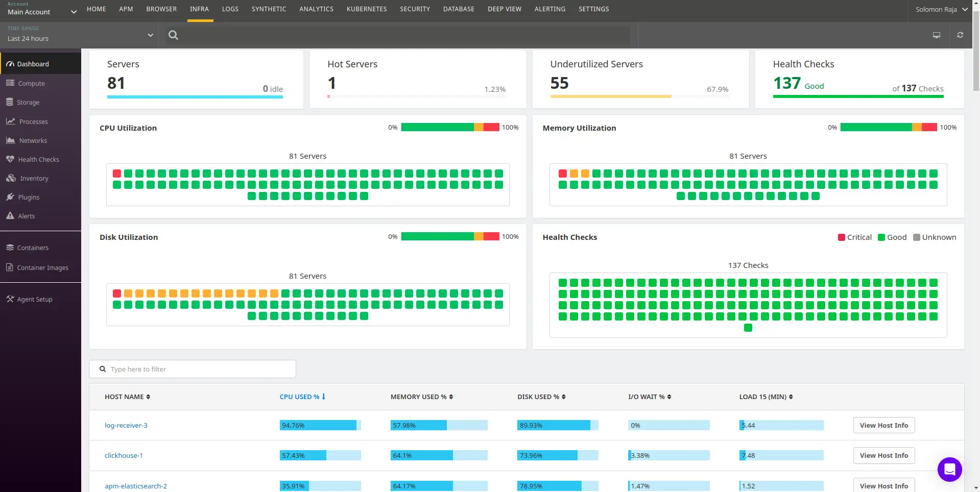The height and width of the screenshot is (492, 980).
Task: Open the Time Range dropdown
Action: pyautogui.click(x=79, y=35)
